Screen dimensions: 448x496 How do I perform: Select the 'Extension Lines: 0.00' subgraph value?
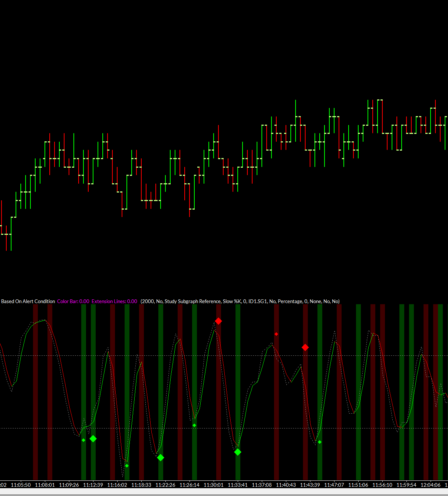click(114, 301)
